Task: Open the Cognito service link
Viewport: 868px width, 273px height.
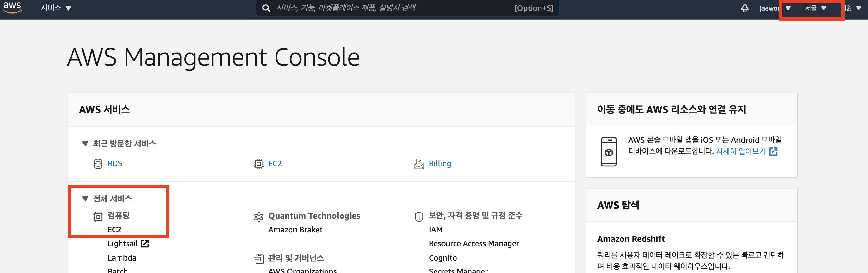Action: click(x=443, y=258)
